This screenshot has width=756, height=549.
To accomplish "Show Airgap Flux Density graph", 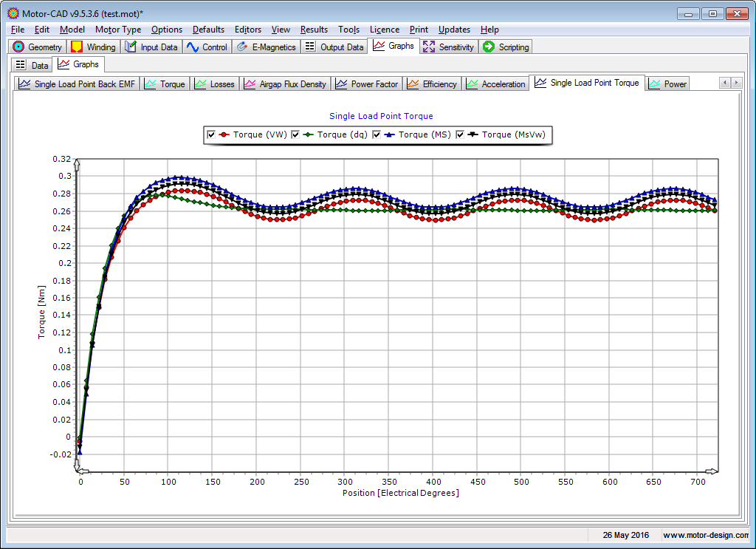I will 285,84.
